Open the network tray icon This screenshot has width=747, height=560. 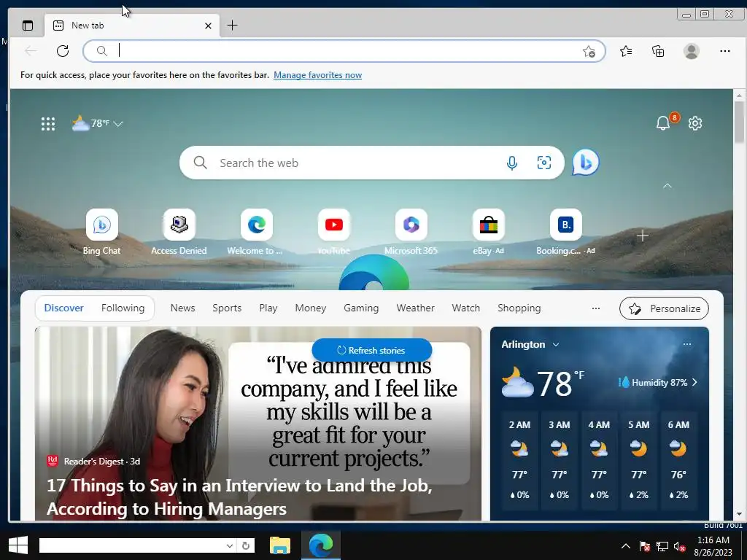(662, 546)
